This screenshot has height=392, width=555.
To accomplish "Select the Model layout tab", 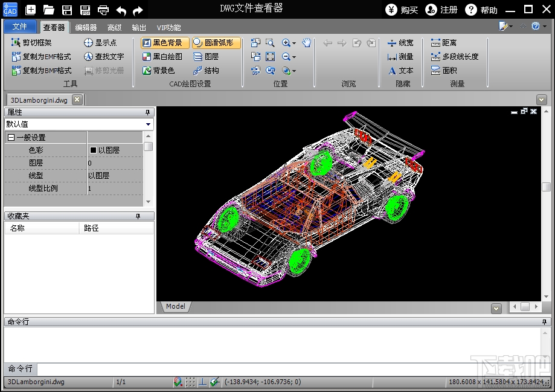I will (x=176, y=306).
